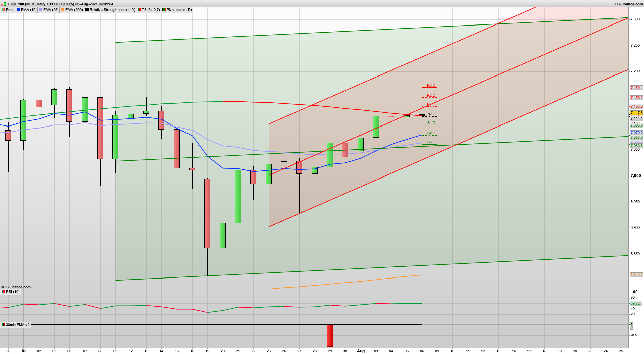
Task: Click the red-green T3 (34 0.7) icon
Action: (x=138, y=10)
